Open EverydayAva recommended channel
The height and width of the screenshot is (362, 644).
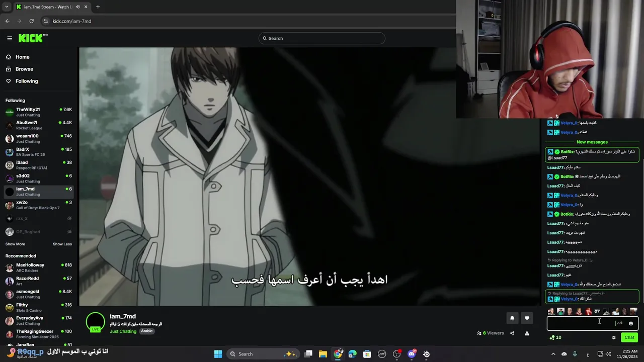(x=39, y=321)
